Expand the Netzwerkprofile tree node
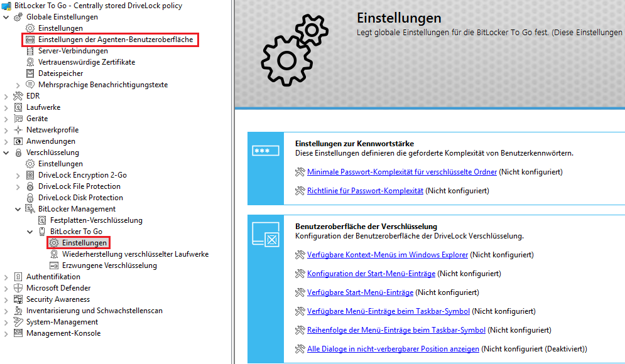 click(6, 131)
